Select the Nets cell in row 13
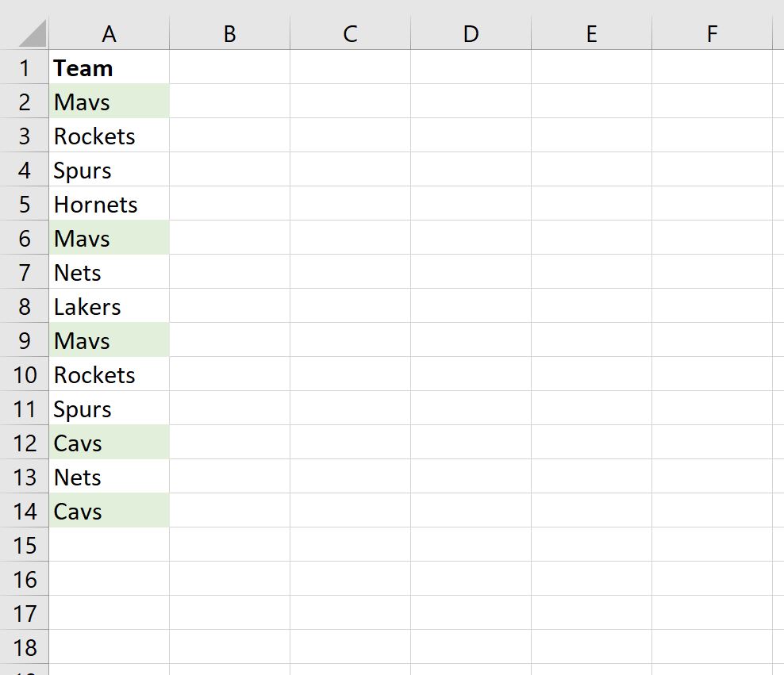 (109, 477)
